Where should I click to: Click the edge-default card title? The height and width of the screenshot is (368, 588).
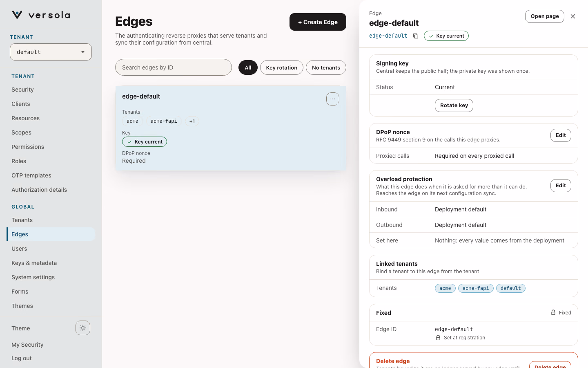click(141, 96)
